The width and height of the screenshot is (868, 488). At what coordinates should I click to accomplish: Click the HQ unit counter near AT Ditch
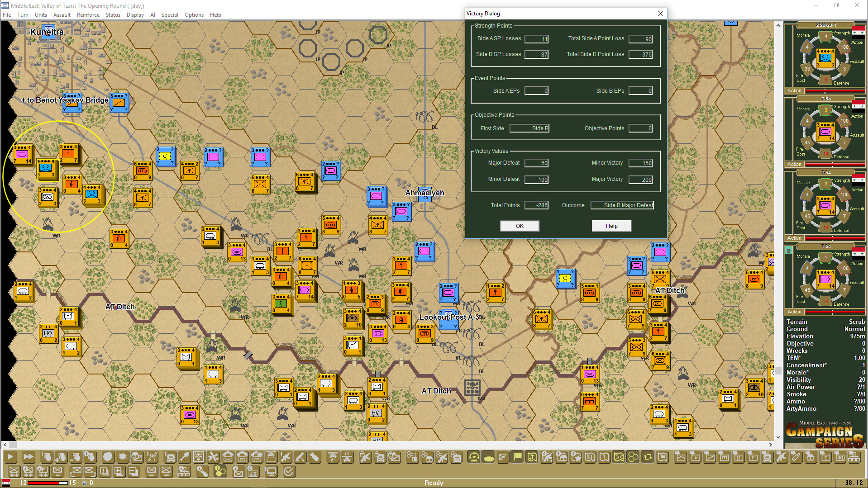pyautogui.click(x=48, y=333)
